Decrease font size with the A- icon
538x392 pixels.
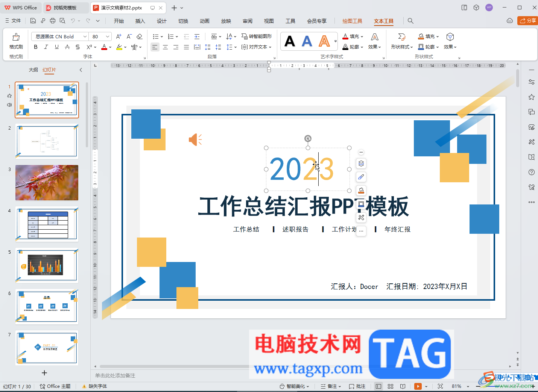(x=129, y=36)
